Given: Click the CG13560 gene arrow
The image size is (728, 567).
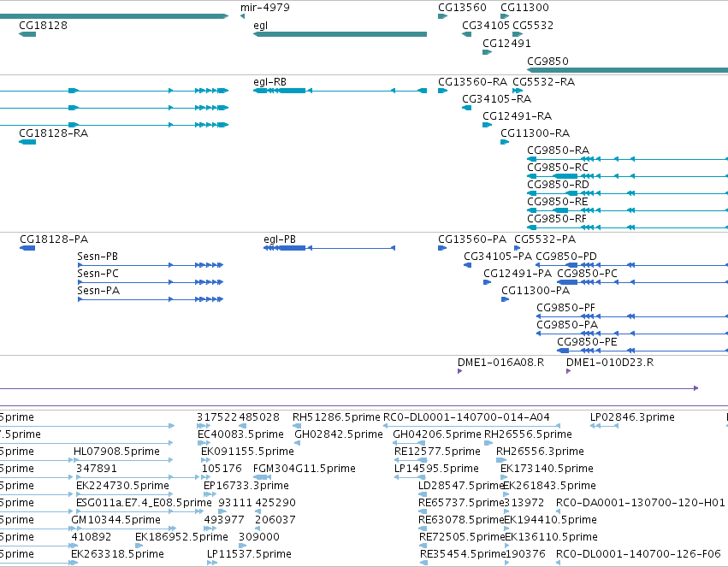Looking at the screenshot, I should (442, 16).
